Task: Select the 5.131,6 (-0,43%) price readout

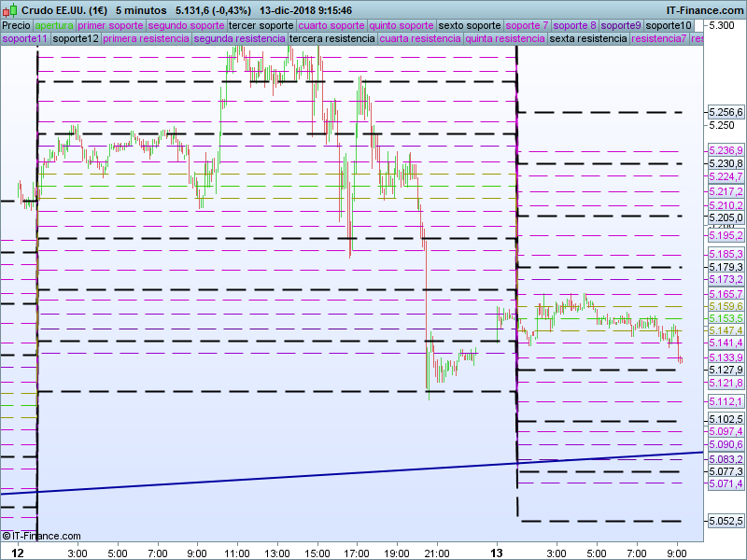Action: (213, 10)
